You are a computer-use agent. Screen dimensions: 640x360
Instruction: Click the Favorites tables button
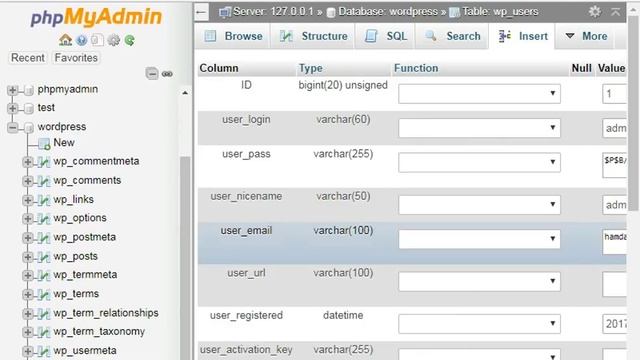(x=76, y=58)
